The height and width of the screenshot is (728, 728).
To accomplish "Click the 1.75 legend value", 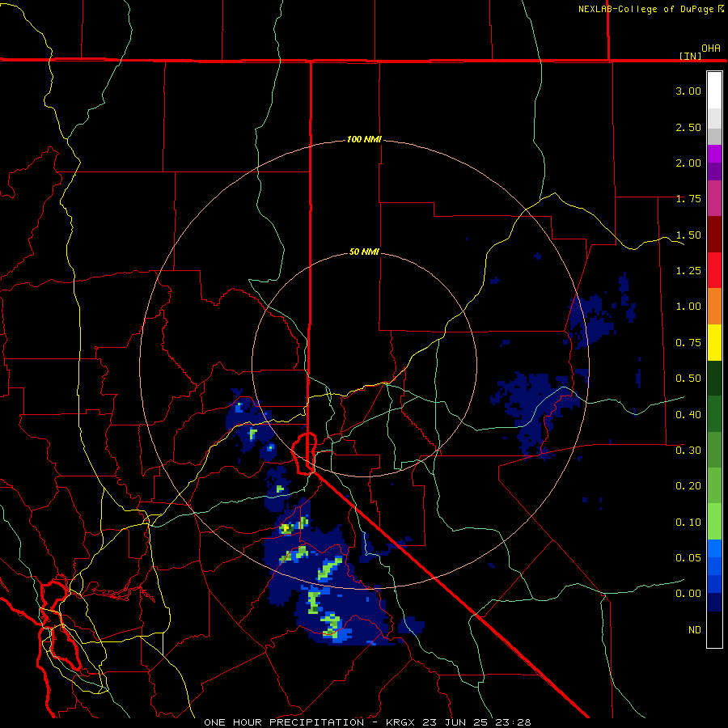I will click(688, 199).
